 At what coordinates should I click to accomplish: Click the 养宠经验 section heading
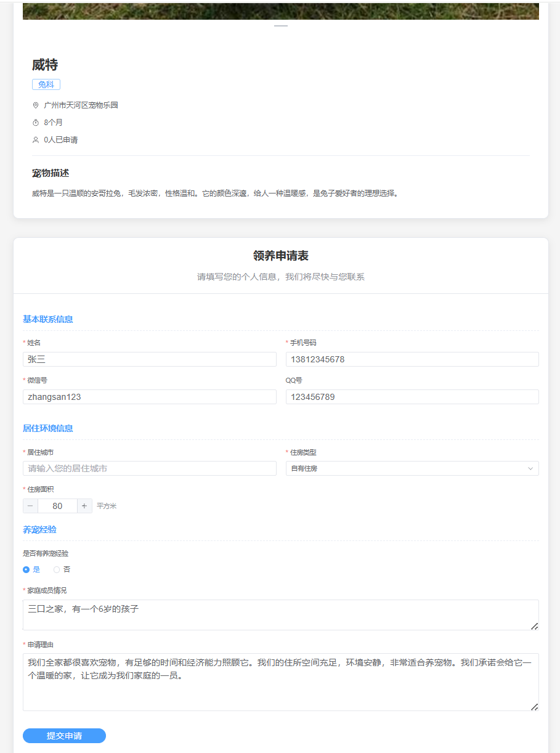click(39, 529)
